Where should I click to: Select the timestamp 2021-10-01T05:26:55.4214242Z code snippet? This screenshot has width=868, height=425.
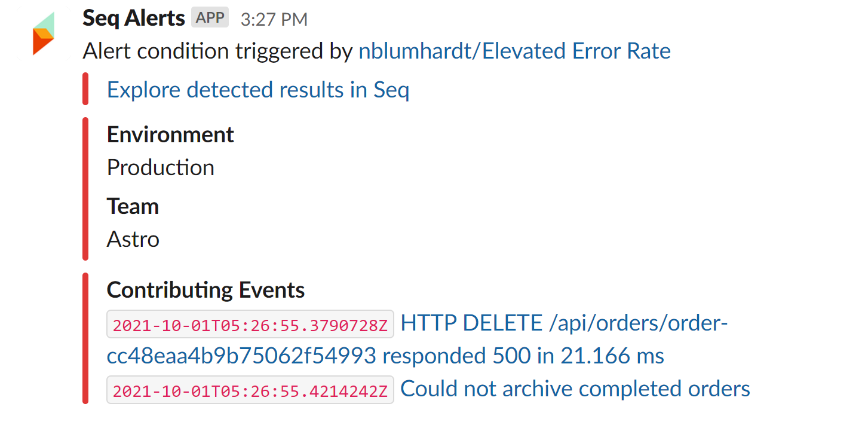point(250,390)
